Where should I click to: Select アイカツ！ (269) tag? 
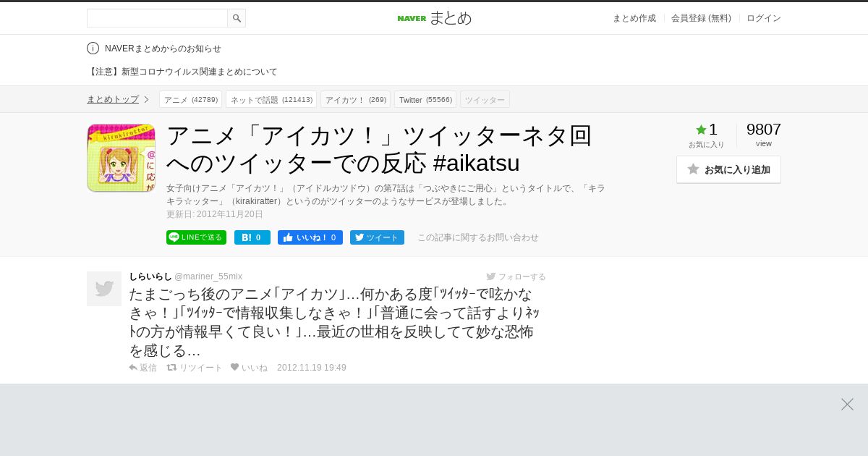coord(355,99)
